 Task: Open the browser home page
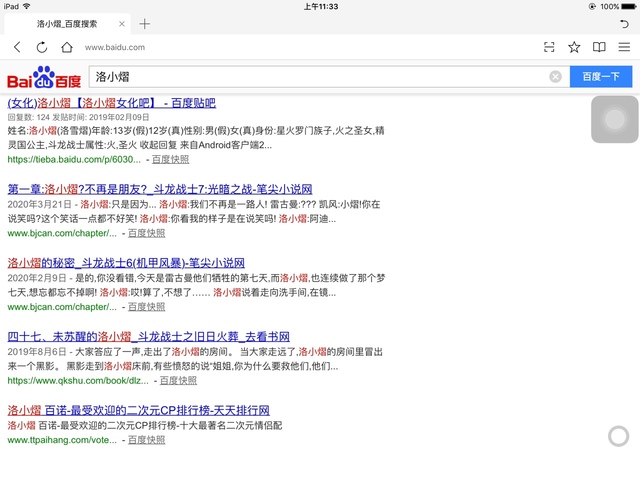coord(66,47)
